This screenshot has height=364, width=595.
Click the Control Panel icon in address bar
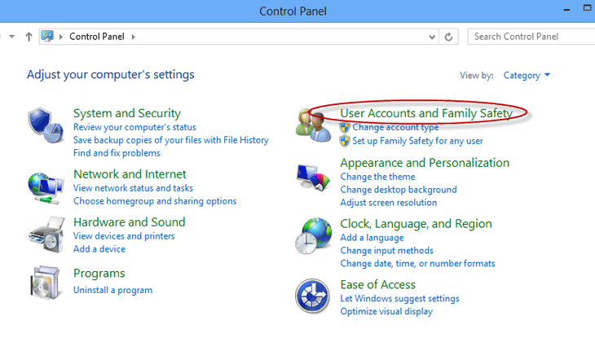coord(47,37)
